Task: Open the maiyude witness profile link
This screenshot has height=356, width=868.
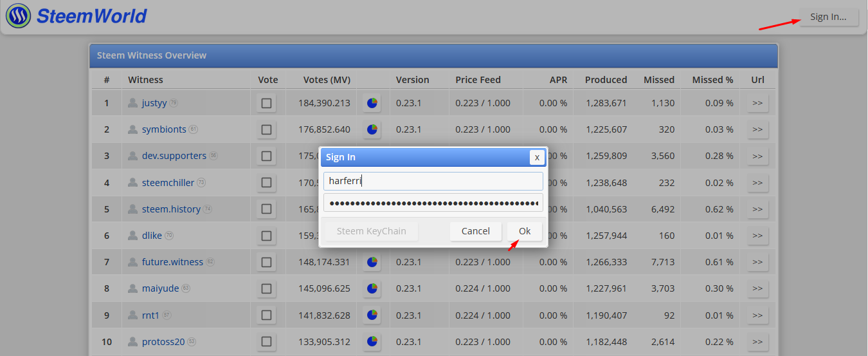Action: [x=161, y=288]
